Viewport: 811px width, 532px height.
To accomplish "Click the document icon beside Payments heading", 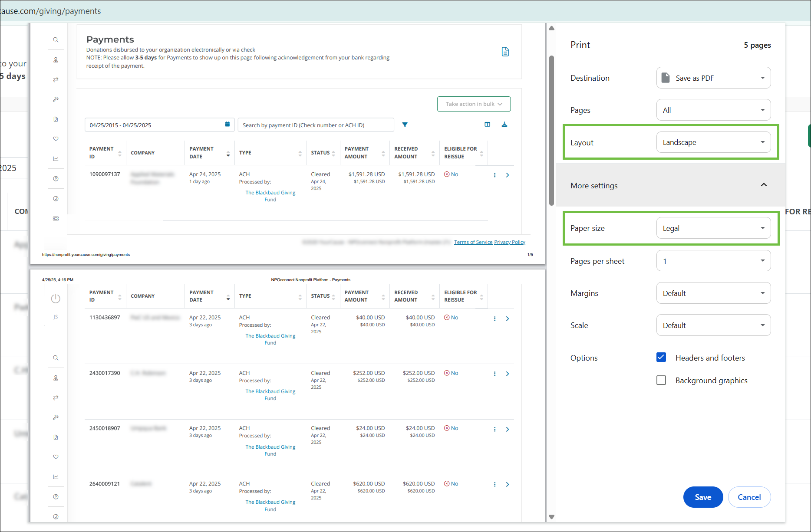I will pos(505,52).
